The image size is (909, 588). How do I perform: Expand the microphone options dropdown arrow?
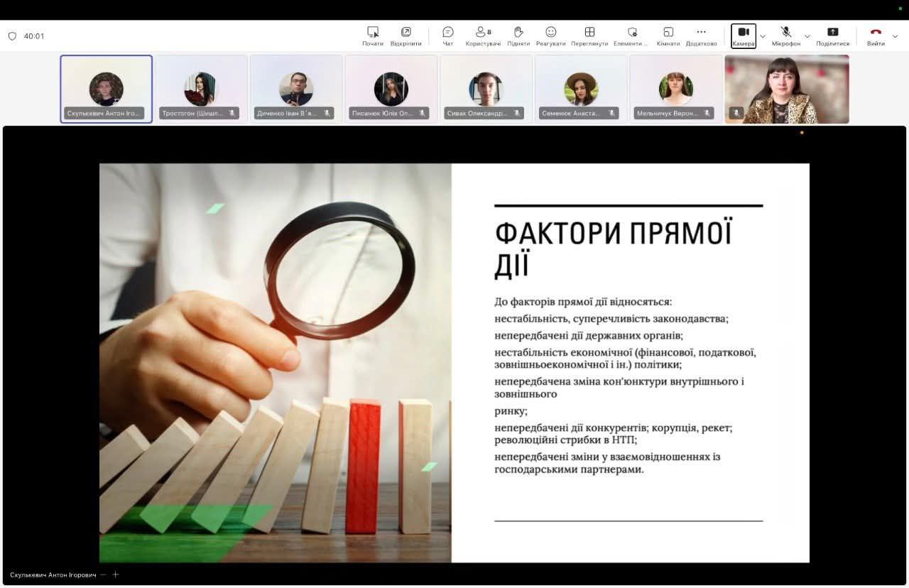[807, 36]
